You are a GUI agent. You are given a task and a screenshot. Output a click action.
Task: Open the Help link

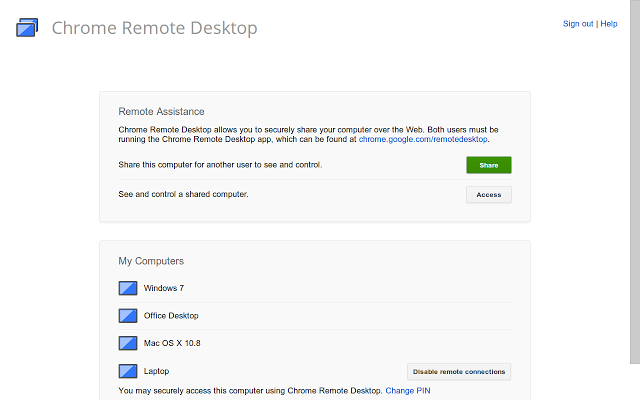click(608, 23)
